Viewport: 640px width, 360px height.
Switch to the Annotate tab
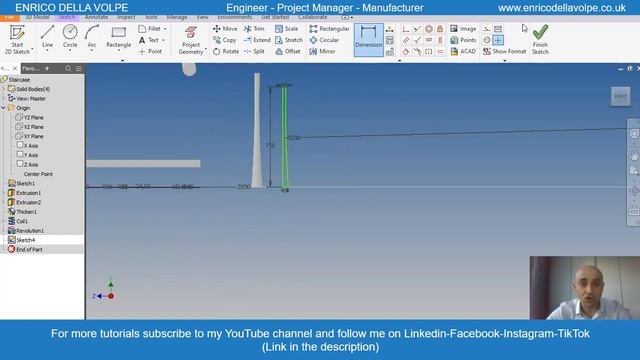[96, 17]
